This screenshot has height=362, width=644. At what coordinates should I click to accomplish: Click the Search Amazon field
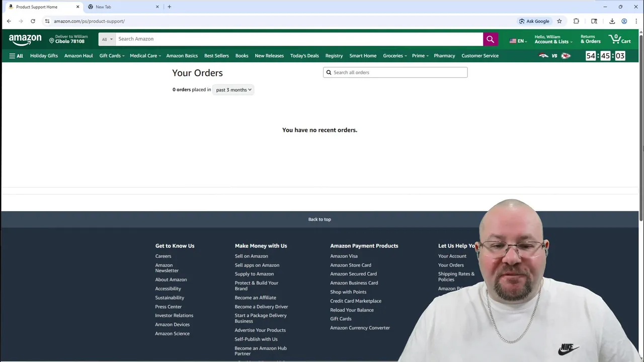pyautogui.click(x=299, y=39)
